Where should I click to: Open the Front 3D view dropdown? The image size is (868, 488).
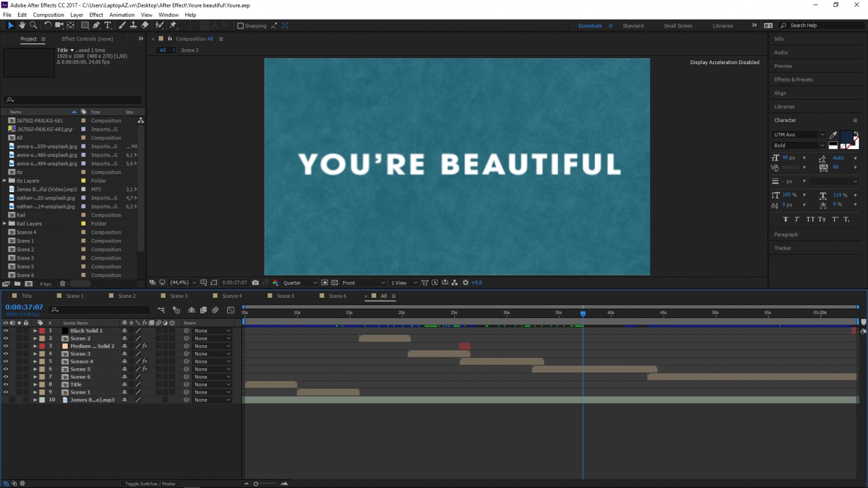click(x=363, y=283)
